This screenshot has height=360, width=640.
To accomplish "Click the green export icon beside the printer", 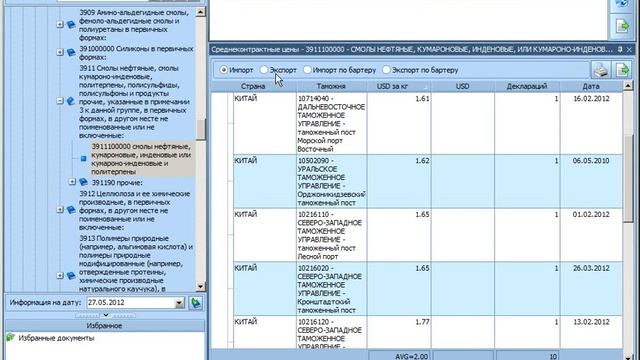I will 622,70.
